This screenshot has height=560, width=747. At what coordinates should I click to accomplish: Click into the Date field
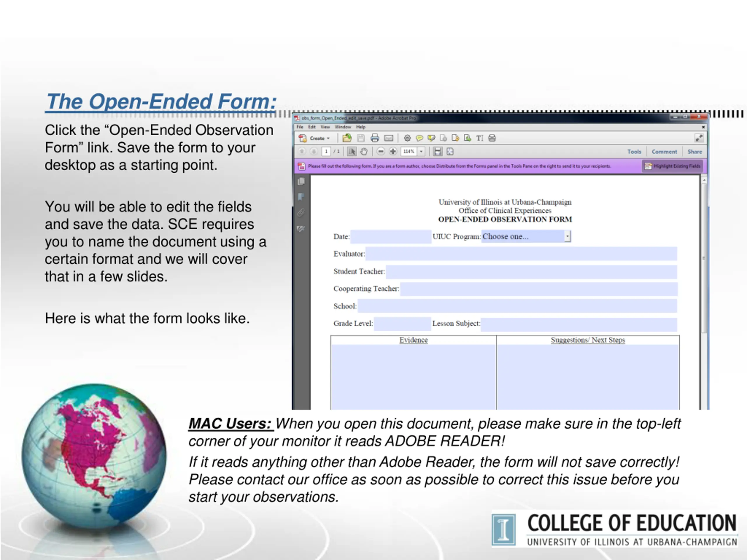tap(390, 237)
